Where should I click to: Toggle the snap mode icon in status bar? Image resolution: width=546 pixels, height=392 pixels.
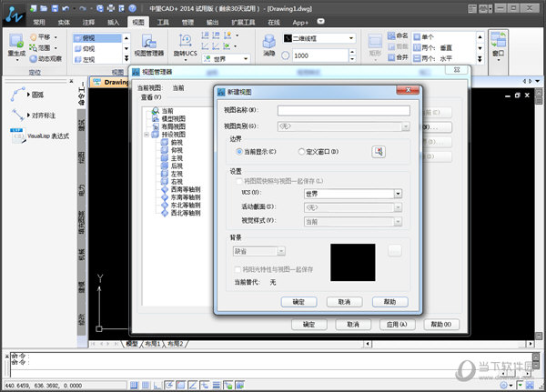click(134, 385)
